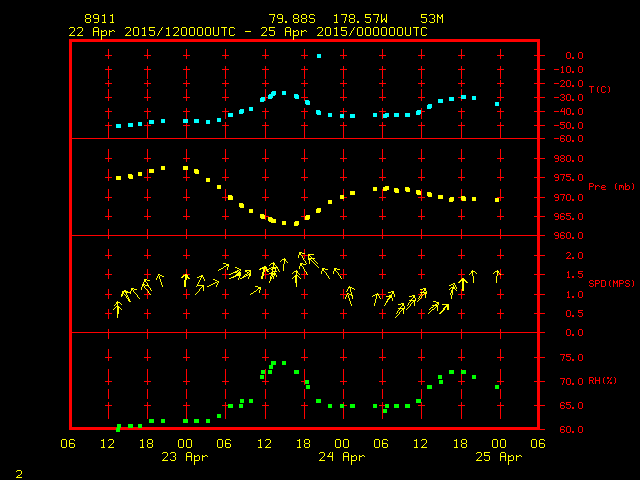Screen dimensions: 640x480
Task: Click the 00 hour label above 23 Apr
Action: pos(185,444)
